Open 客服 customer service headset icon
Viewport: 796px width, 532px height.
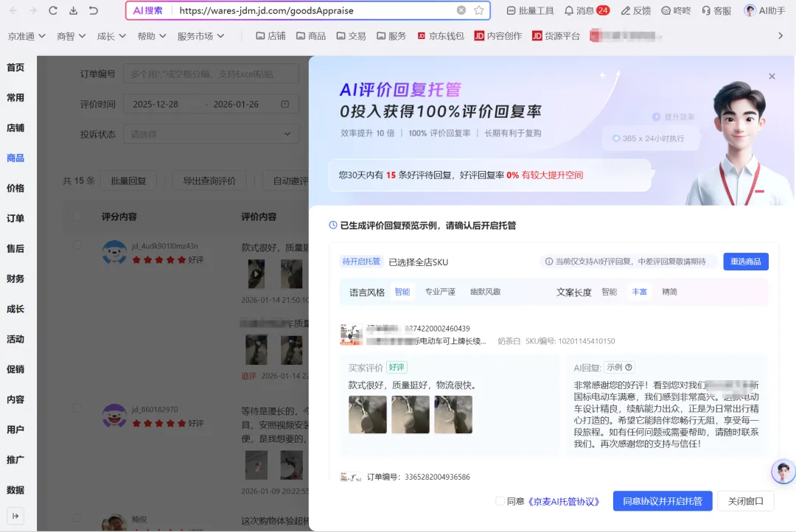[716, 10]
